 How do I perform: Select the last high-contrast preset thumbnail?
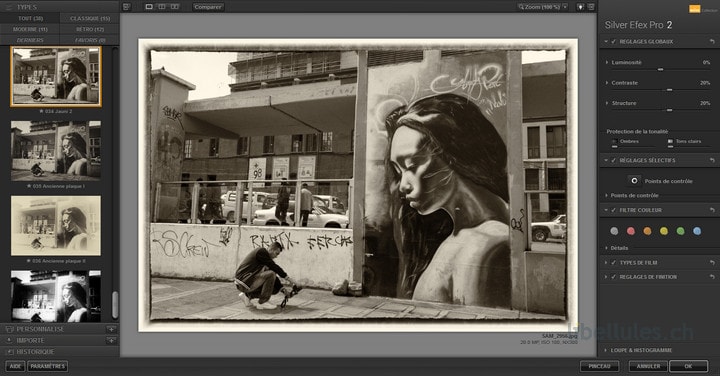[56, 296]
